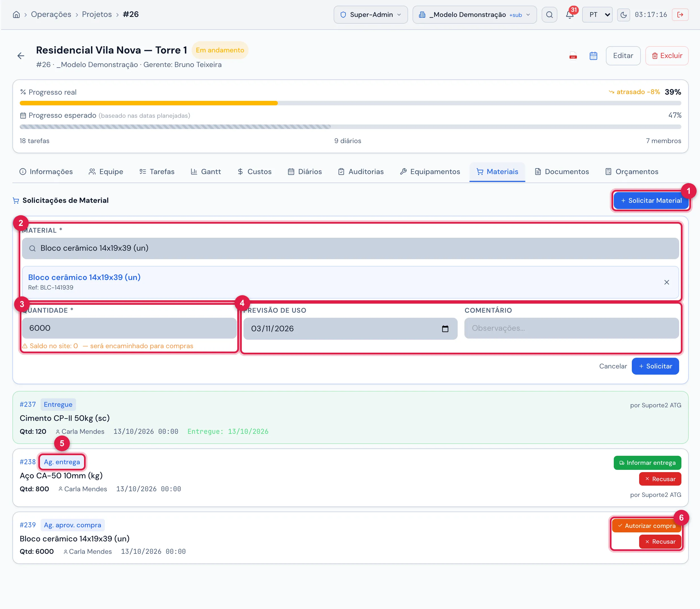Expand the _Modelo Demonstração company selector
The width and height of the screenshot is (700, 609).
point(475,15)
